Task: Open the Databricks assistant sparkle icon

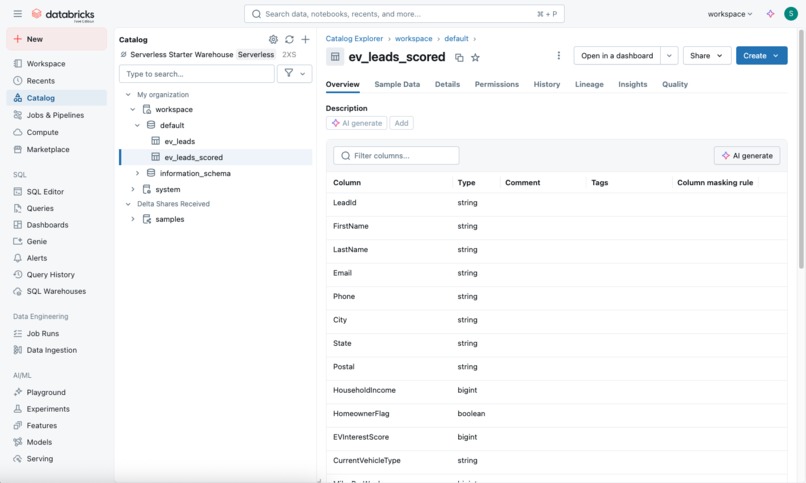Action: (x=770, y=14)
